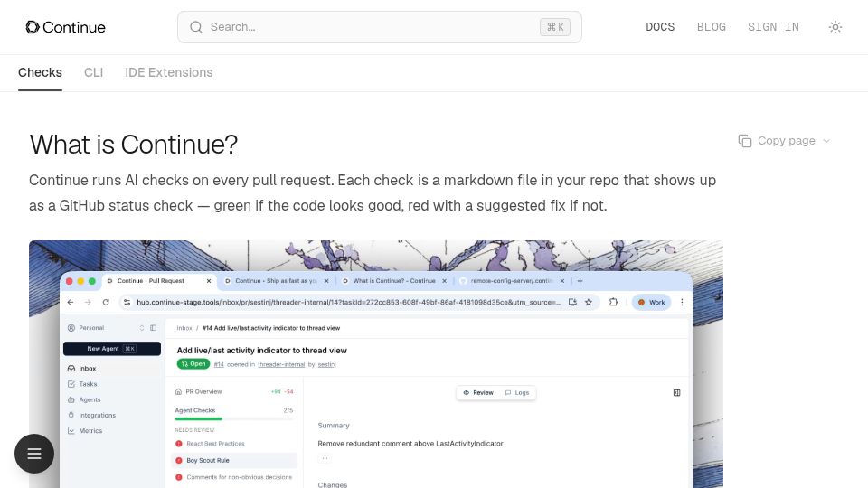Select the 'remote-config-server' embedded browser tab

click(x=512, y=281)
